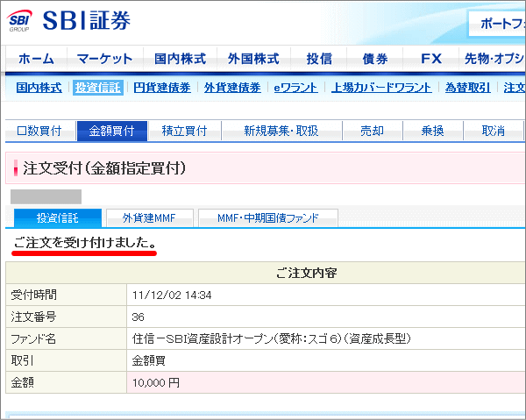Viewport: 526px width, 420px height.
Task: Open the ホーム main menu
Action: [x=36, y=59]
